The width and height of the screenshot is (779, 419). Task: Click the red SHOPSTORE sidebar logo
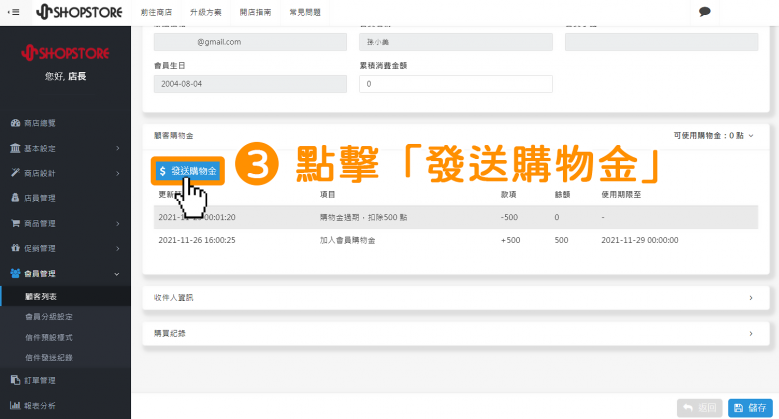(65, 53)
